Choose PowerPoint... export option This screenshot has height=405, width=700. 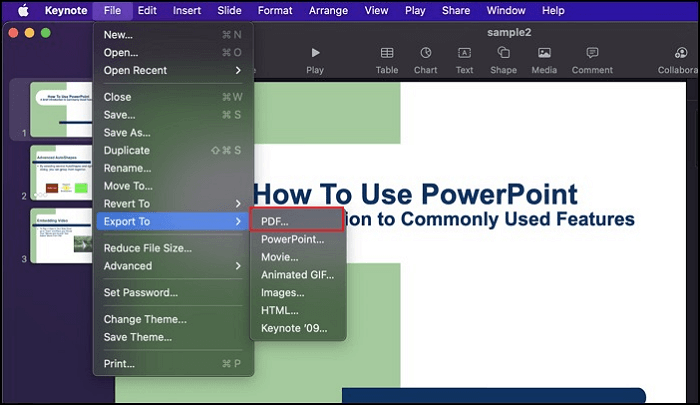click(x=298, y=239)
